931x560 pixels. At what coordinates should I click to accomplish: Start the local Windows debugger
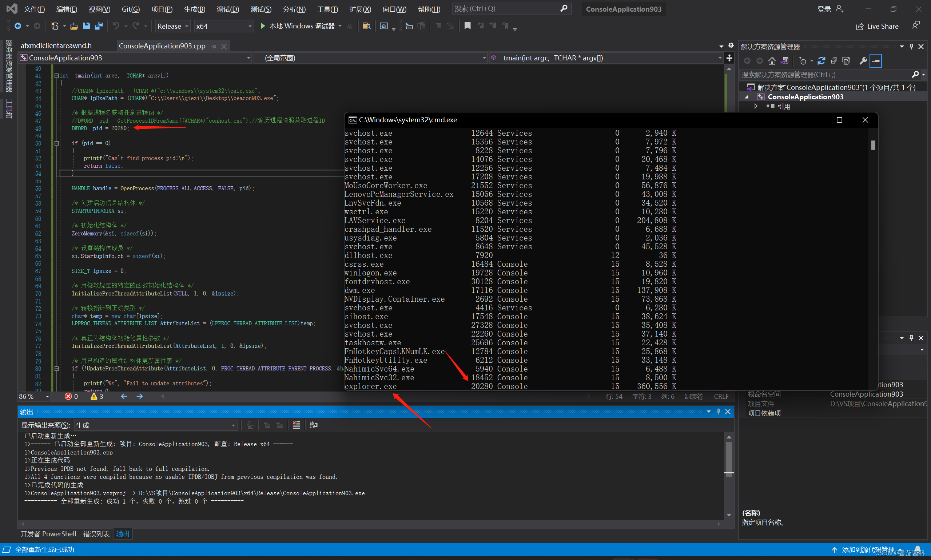pyautogui.click(x=298, y=26)
